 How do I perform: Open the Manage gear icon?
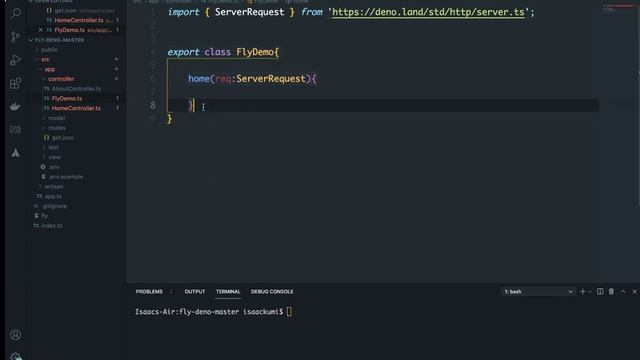[x=16, y=356]
